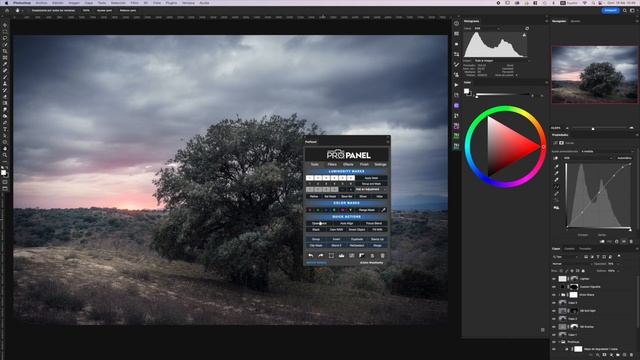
Task: Click the Navigator image thumbnail
Action: 594,74
